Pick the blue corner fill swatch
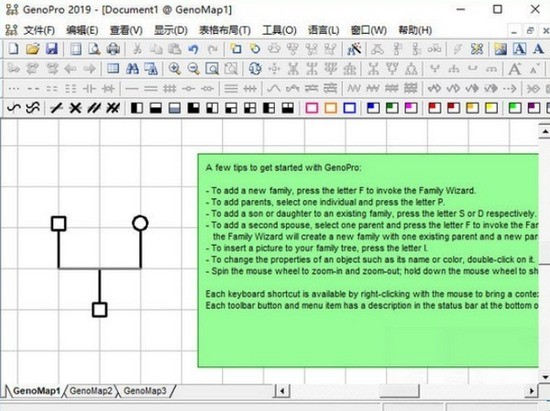The height and width of the screenshot is (411, 550). click(373, 108)
